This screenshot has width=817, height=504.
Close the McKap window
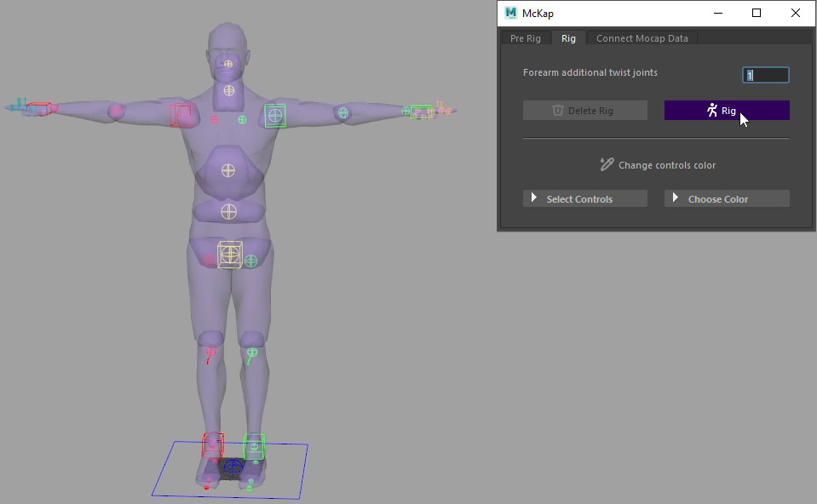(x=795, y=13)
